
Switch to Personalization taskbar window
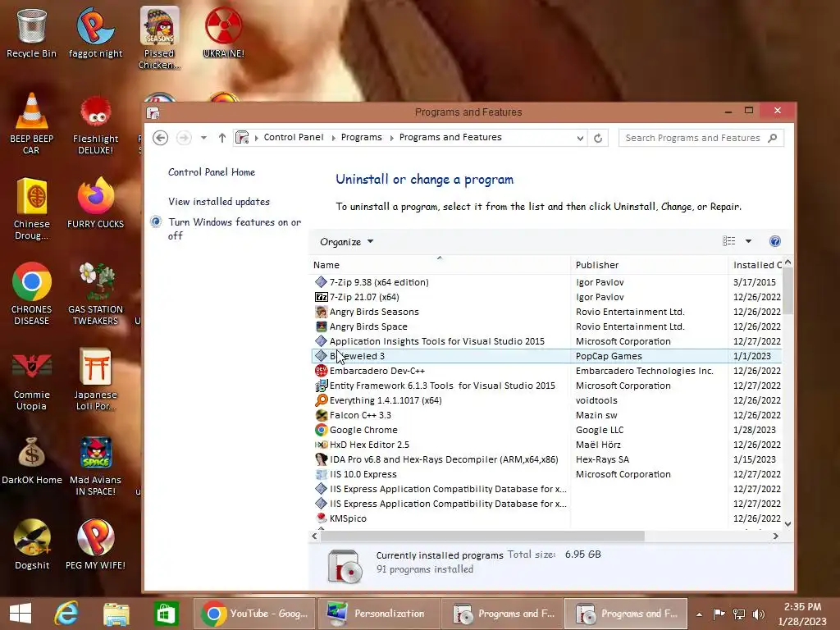point(378,614)
